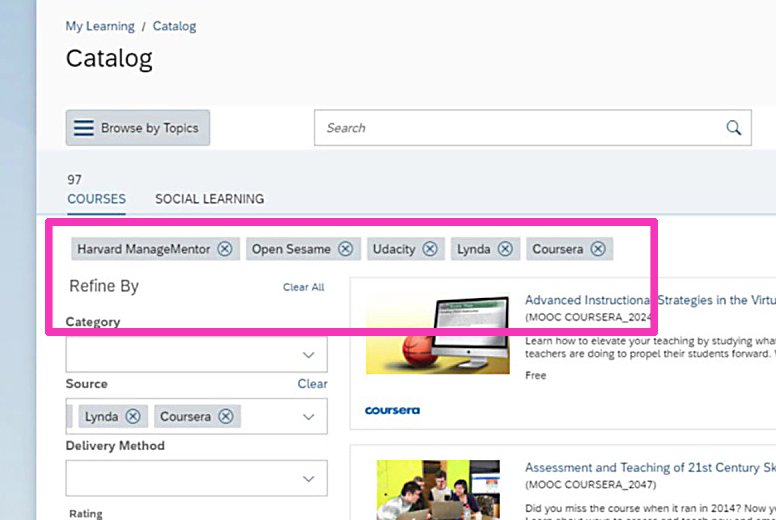
Task: Remove the Coursera chip in top filter row
Action: [598, 249]
